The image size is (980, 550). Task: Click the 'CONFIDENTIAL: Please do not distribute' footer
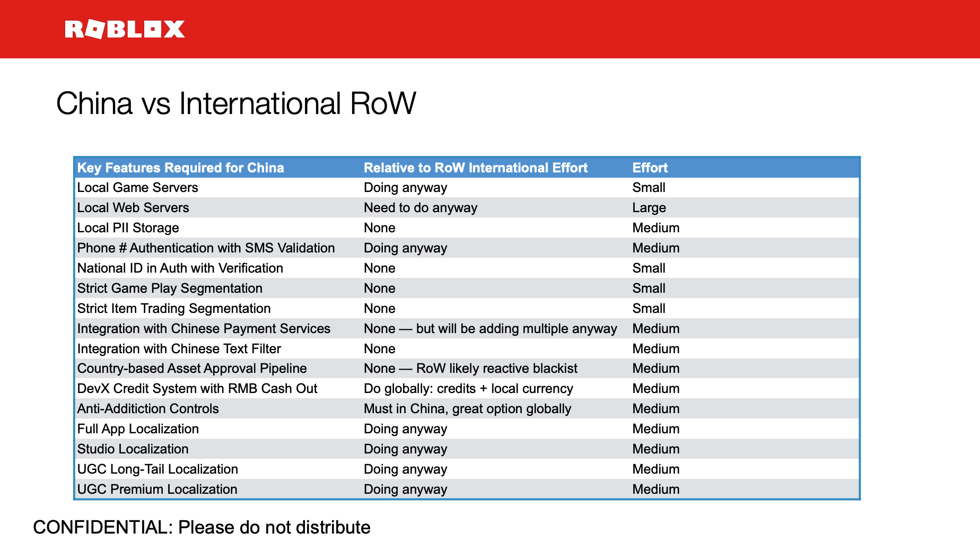[202, 528]
